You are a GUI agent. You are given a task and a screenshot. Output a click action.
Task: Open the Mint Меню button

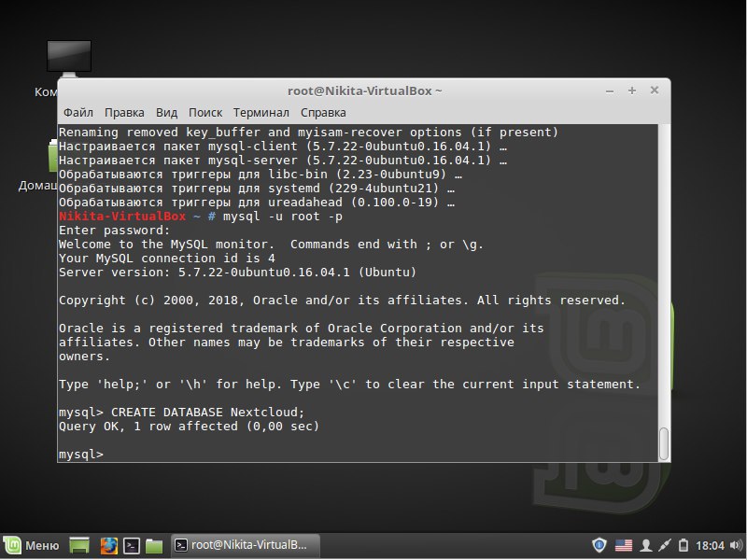pos(32,545)
